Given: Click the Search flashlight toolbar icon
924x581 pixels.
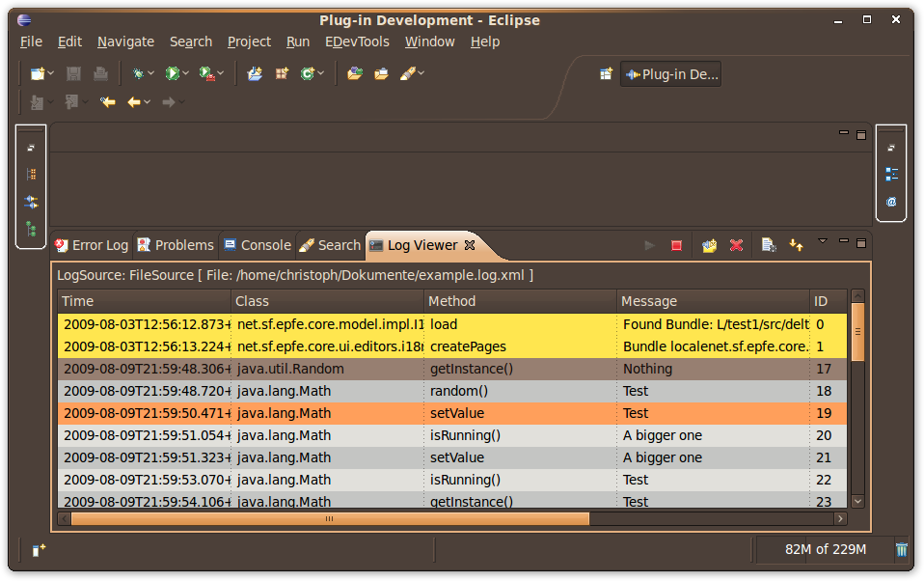Looking at the screenshot, I should 408,73.
